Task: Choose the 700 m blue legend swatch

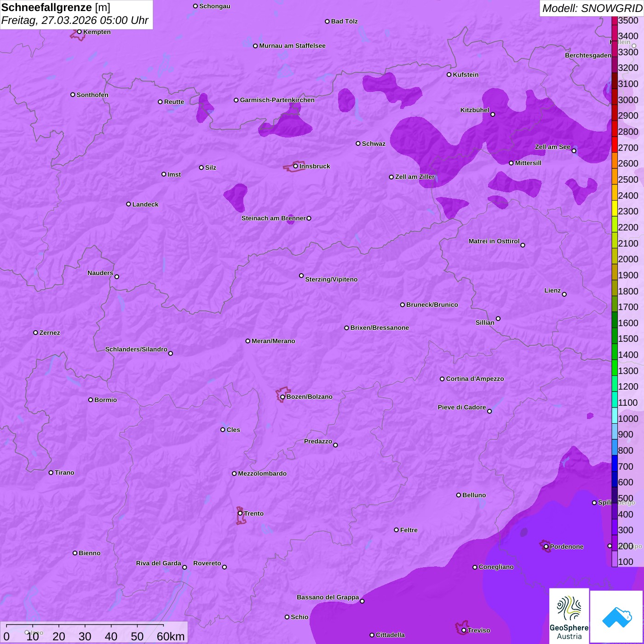Action: coord(615,463)
